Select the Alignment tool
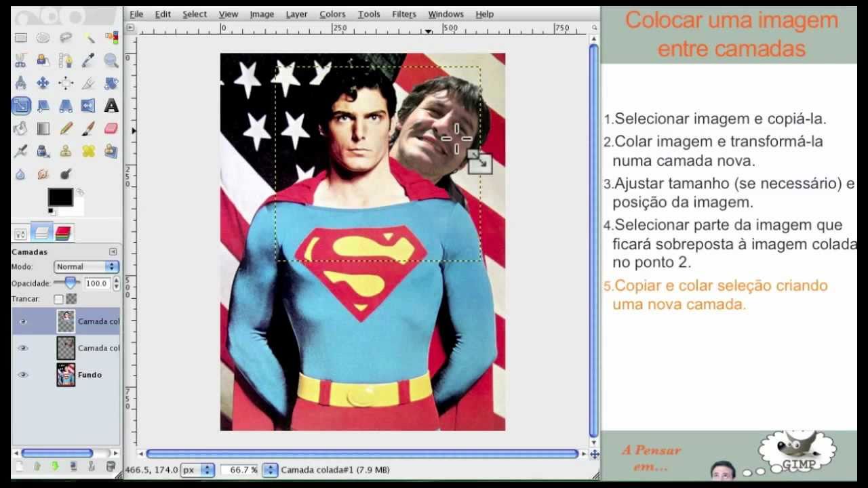 66,83
